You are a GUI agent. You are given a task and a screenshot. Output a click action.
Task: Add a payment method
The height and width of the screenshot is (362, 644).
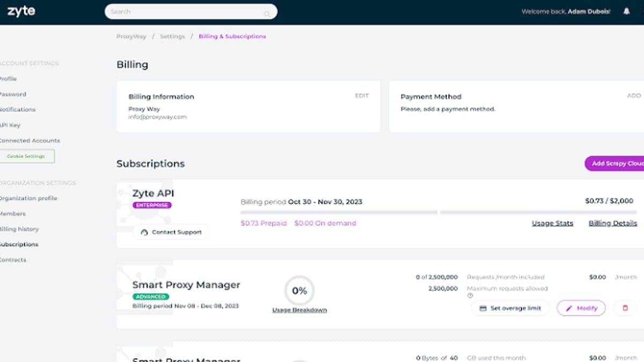pyautogui.click(x=634, y=96)
